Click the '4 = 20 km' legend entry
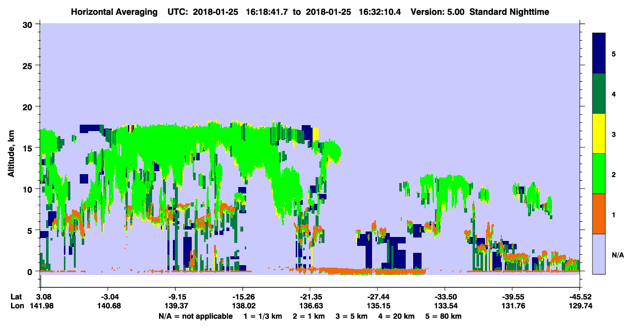 pos(397,316)
